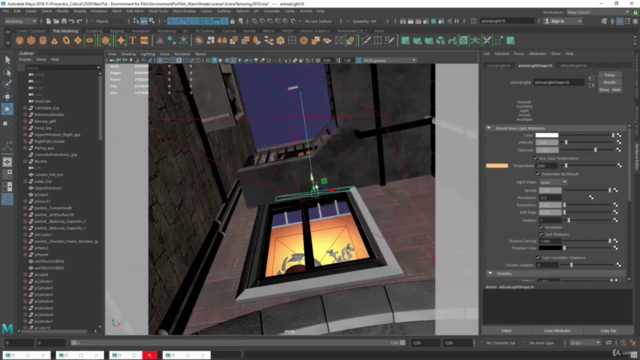Create a polygon sphere from the shelf
This screenshot has height=360, width=640.
[19, 40]
